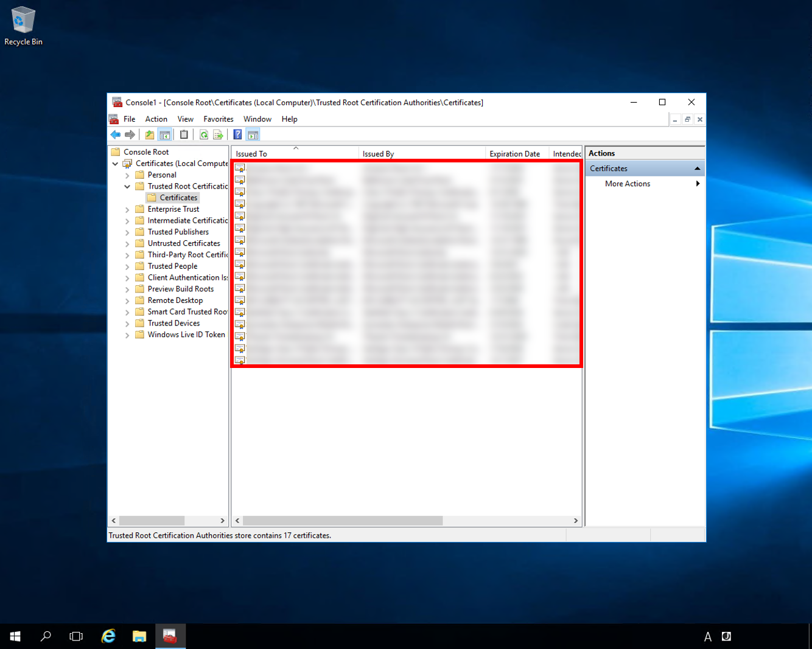Open the Favorites menu
Screen dimensions: 812x649
(x=218, y=119)
